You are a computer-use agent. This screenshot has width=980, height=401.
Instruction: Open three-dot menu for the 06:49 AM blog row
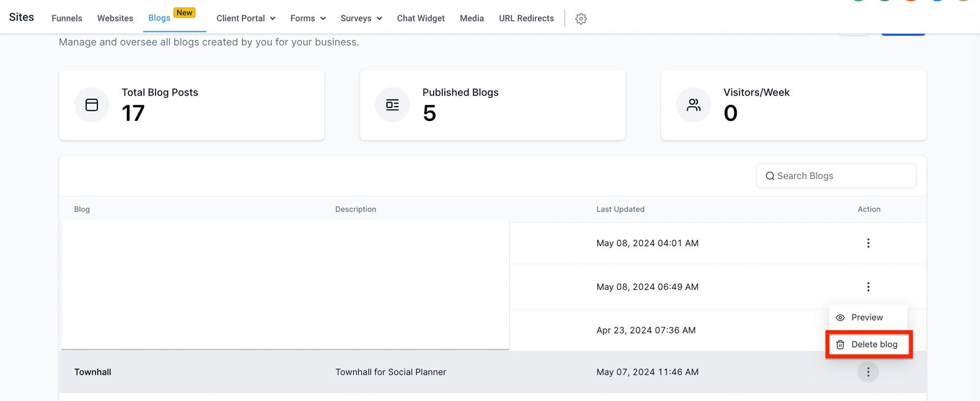pos(868,287)
